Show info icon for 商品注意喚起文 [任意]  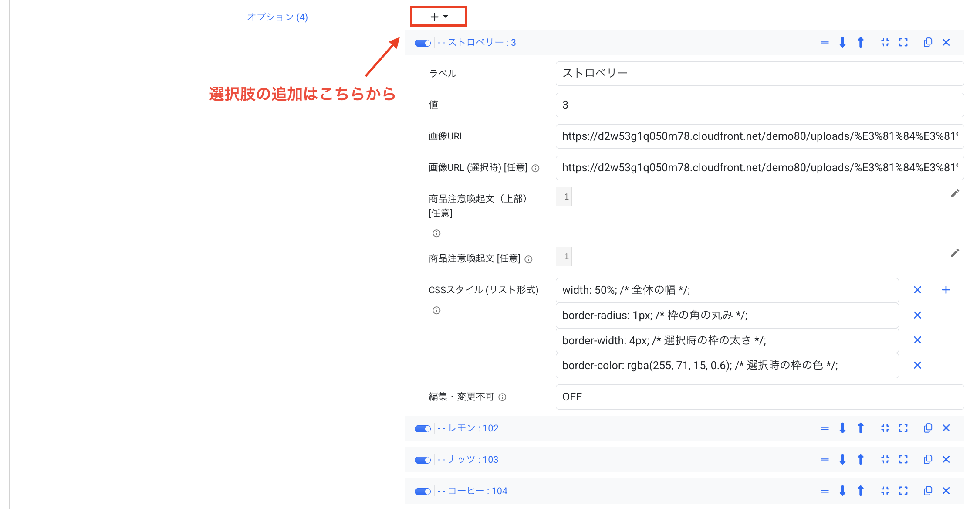tap(528, 259)
